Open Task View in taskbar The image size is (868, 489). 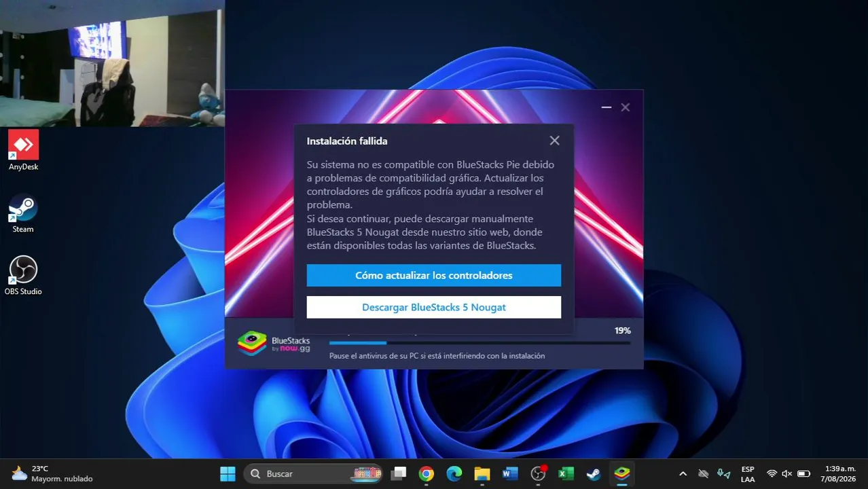(399, 473)
